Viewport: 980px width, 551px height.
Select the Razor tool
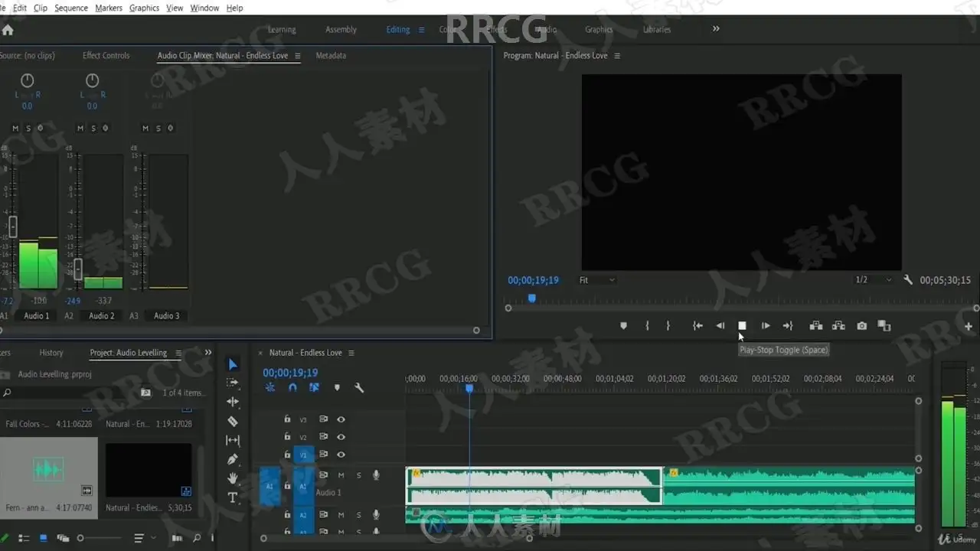coord(233,422)
